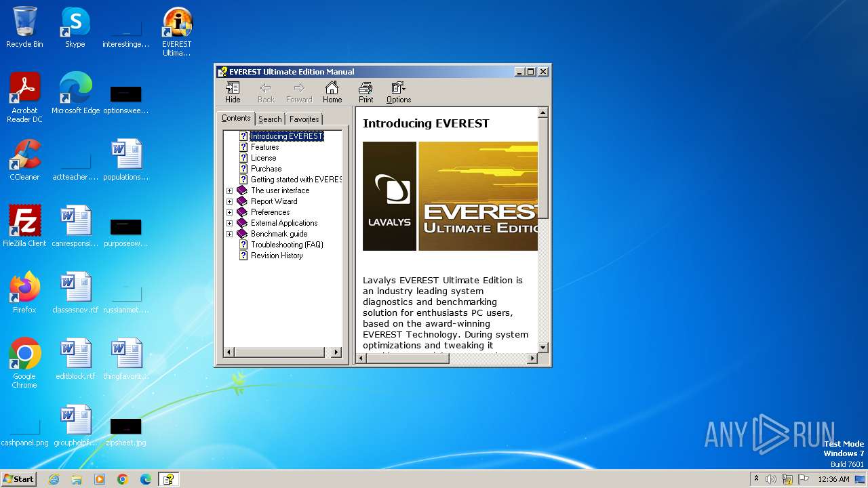
Task: Select the CCleaner desktop shortcut
Action: 24,161
